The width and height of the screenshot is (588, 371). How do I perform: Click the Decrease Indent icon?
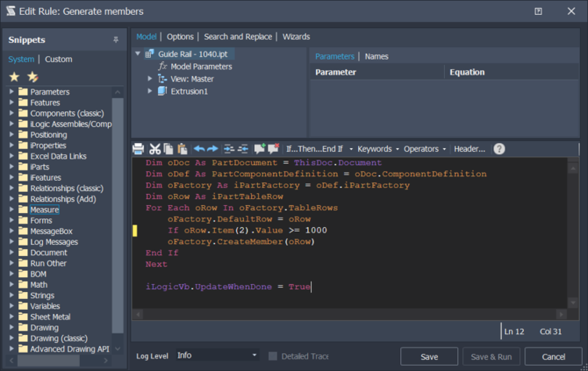[x=242, y=149]
